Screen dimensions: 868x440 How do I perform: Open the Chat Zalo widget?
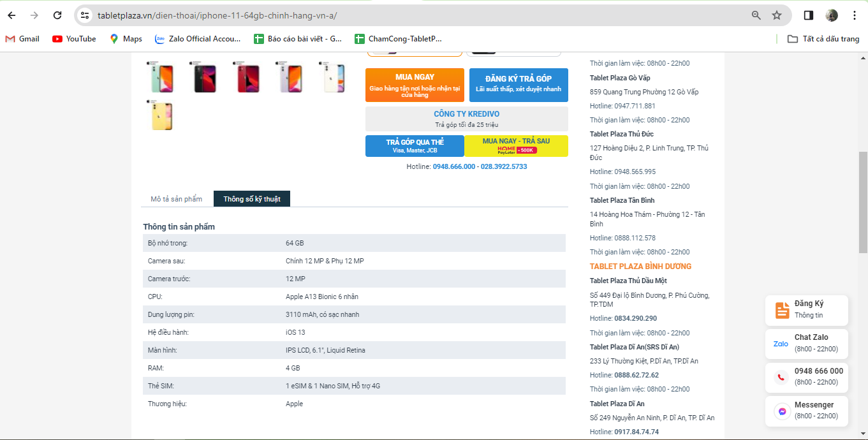(x=807, y=344)
